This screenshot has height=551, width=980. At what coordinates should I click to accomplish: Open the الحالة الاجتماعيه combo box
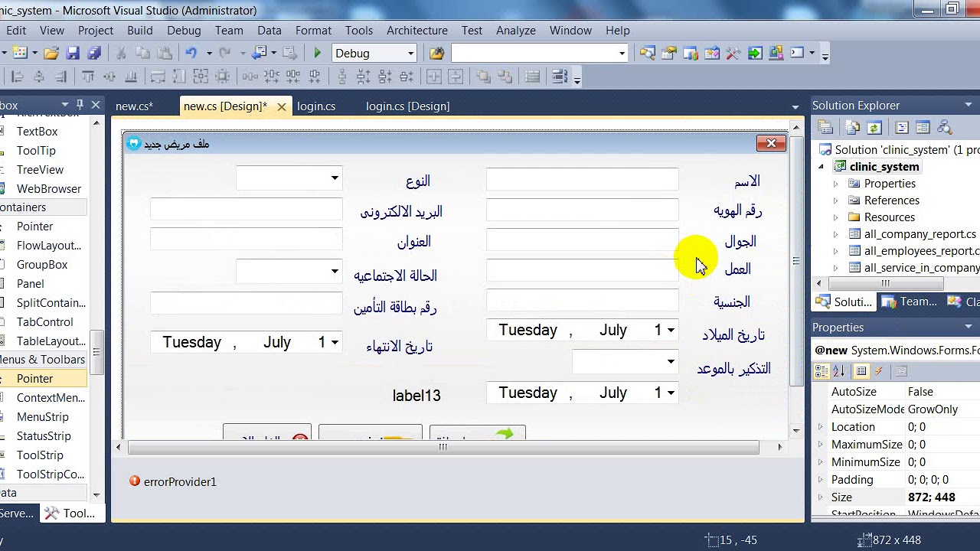(335, 271)
